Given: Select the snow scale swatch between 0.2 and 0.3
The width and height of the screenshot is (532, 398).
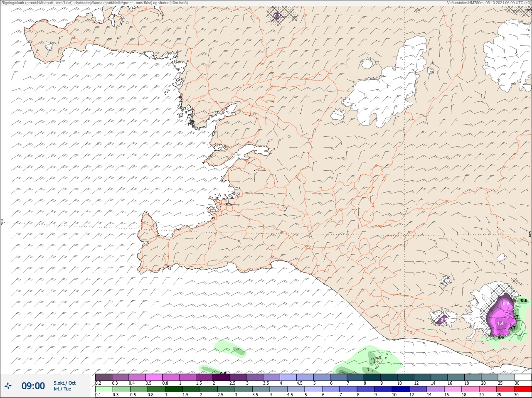Looking at the screenshot, I should point(103,377).
